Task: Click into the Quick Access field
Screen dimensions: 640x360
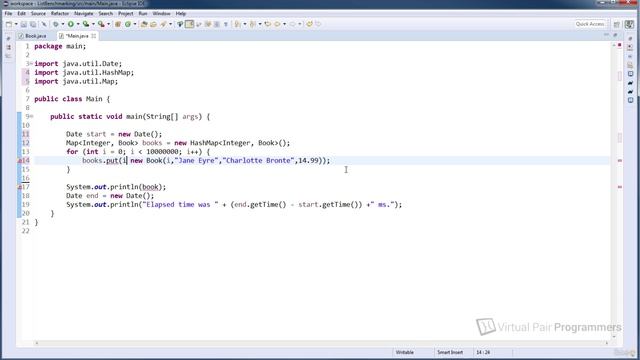Action: click(590, 24)
